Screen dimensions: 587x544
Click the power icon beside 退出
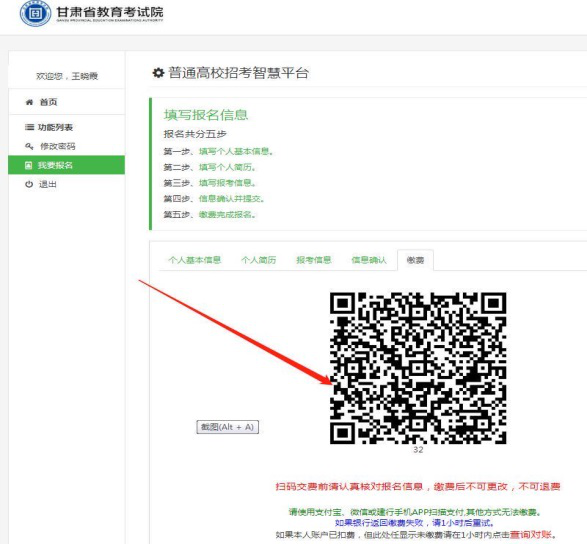[29, 184]
